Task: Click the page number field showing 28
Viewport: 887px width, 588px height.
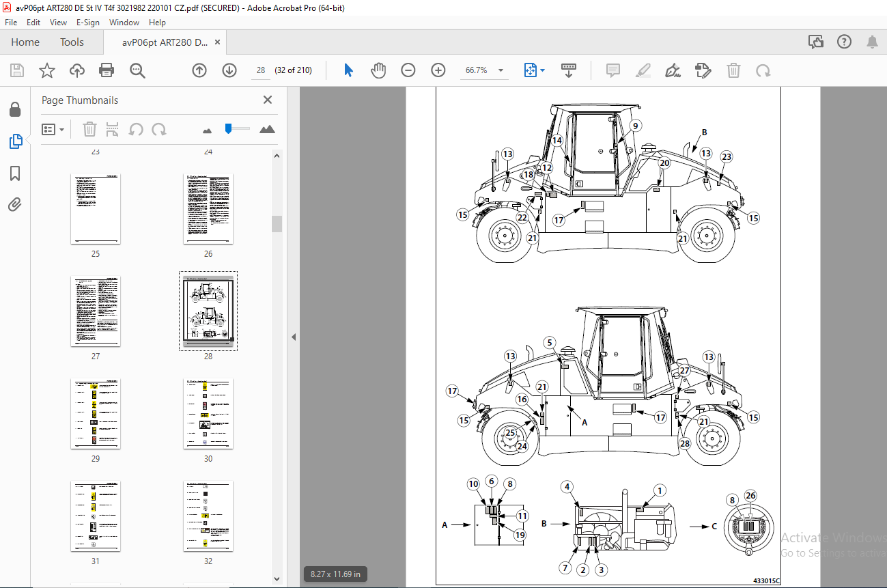Action: pyautogui.click(x=261, y=70)
